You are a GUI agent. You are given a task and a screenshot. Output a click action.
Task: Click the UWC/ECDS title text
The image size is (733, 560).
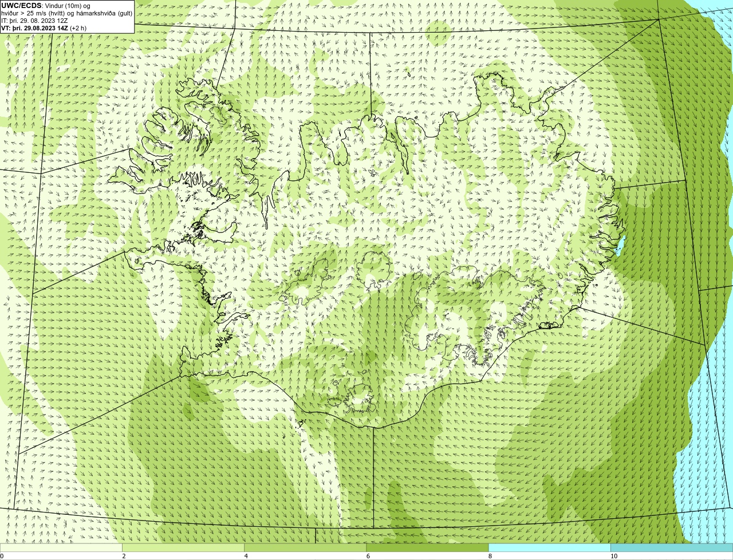pyautogui.click(x=21, y=6)
